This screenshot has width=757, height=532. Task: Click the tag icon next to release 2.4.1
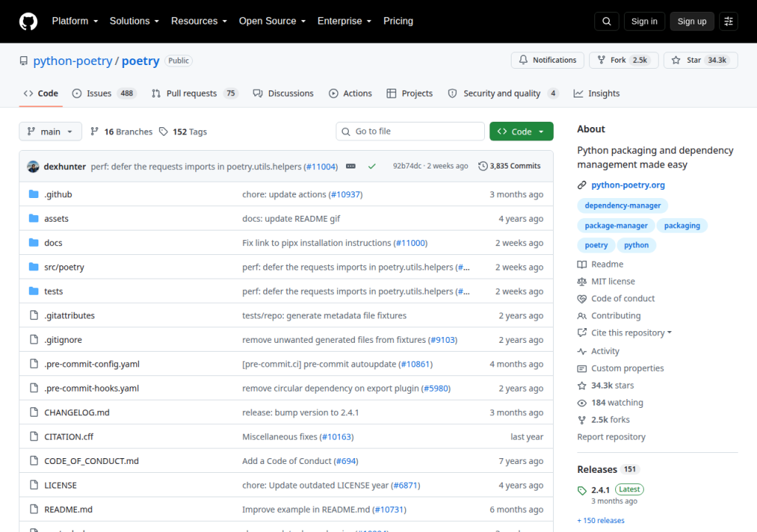tap(582, 491)
